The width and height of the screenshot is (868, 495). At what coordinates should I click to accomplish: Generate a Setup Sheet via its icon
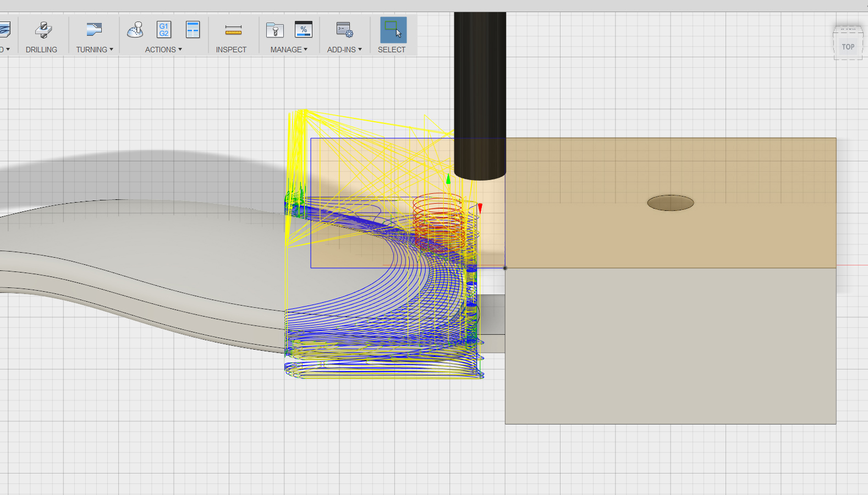point(193,30)
